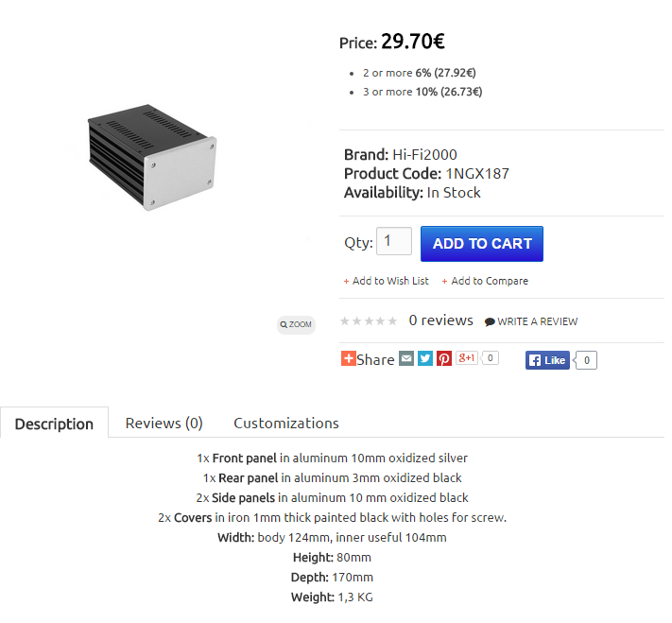Image resolution: width=672 pixels, height=623 pixels.
Task: Pin the product with Pinterest icon
Action: 444,358
